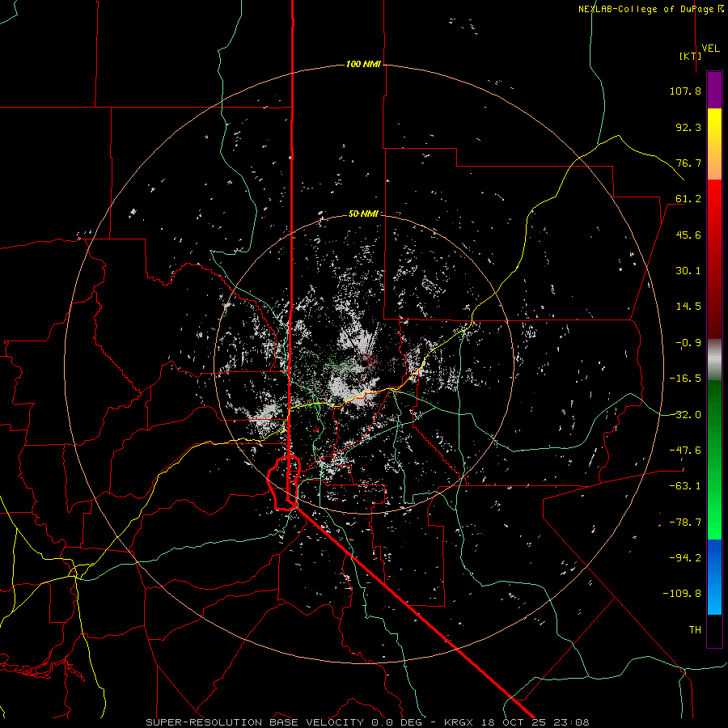Click the VEL legend title
Image resolution: width=728 pixels, height=728 pixels.
coord(710,49)
